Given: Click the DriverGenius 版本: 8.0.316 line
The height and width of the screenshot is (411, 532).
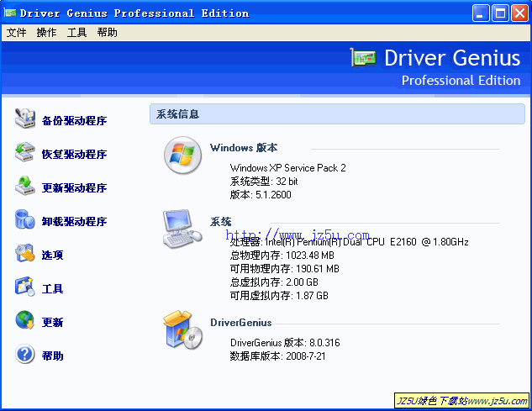Looking at the screenshot, I should click(285, 343).
